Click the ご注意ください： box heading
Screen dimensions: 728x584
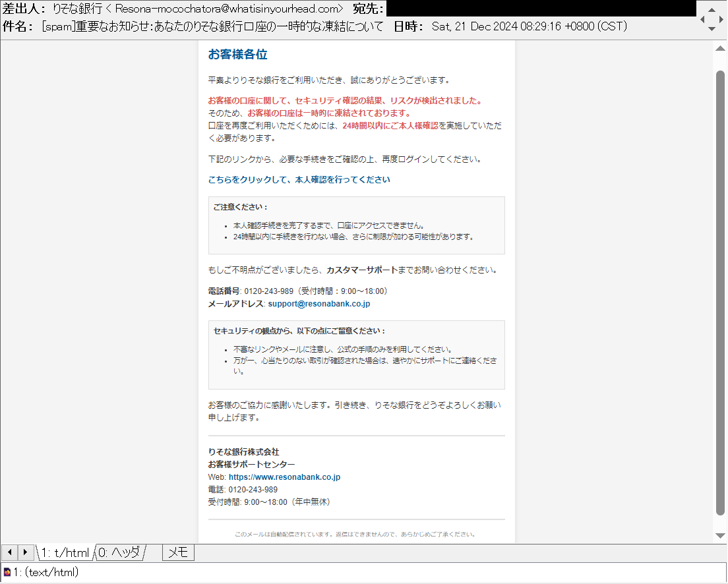point(241,207)
